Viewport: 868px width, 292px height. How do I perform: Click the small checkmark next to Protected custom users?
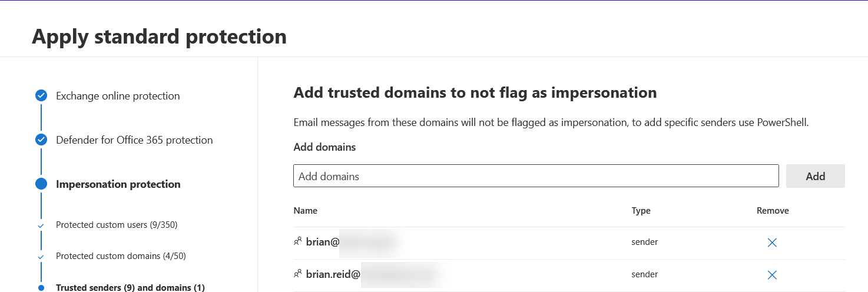tap(41, 225)
